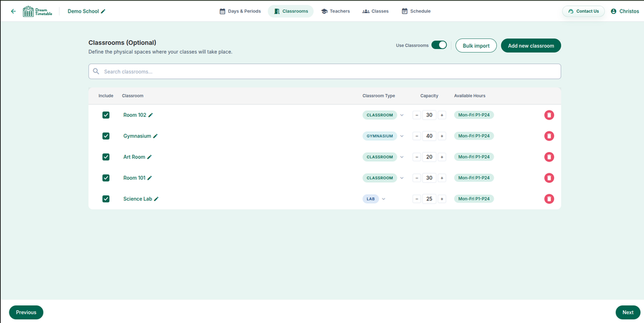Click the Science Lab classroom name

[x=138, y=199]
